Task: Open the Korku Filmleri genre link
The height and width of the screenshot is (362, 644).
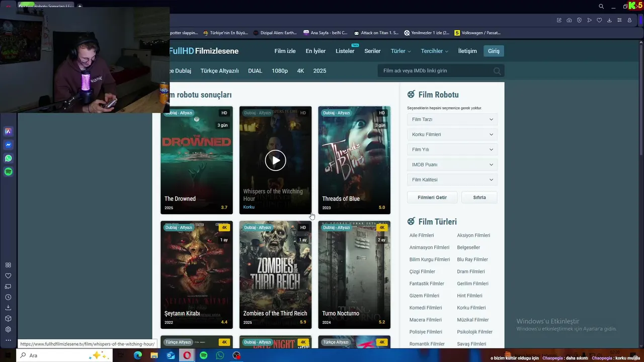Action: click(x=471, y=308)
